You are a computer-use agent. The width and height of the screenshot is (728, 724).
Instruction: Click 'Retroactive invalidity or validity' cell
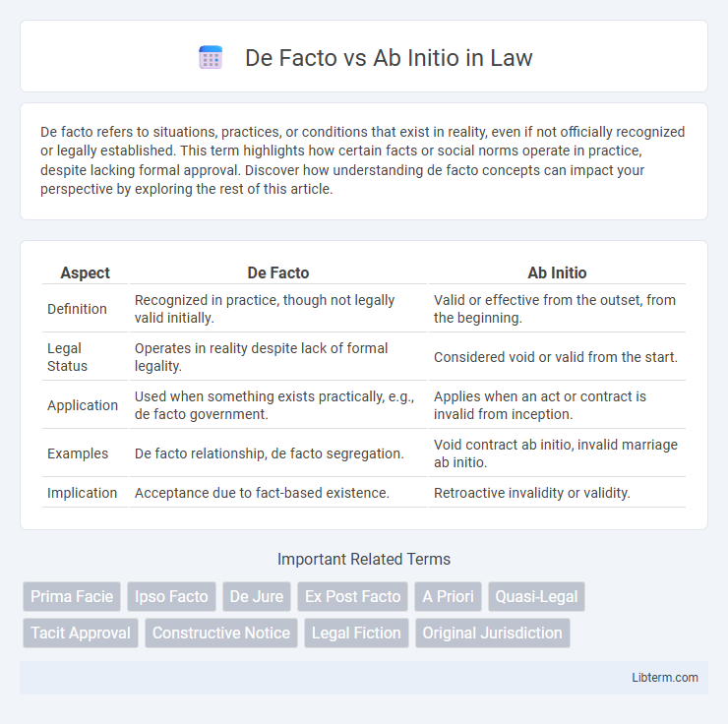click(x=557, y=493)
